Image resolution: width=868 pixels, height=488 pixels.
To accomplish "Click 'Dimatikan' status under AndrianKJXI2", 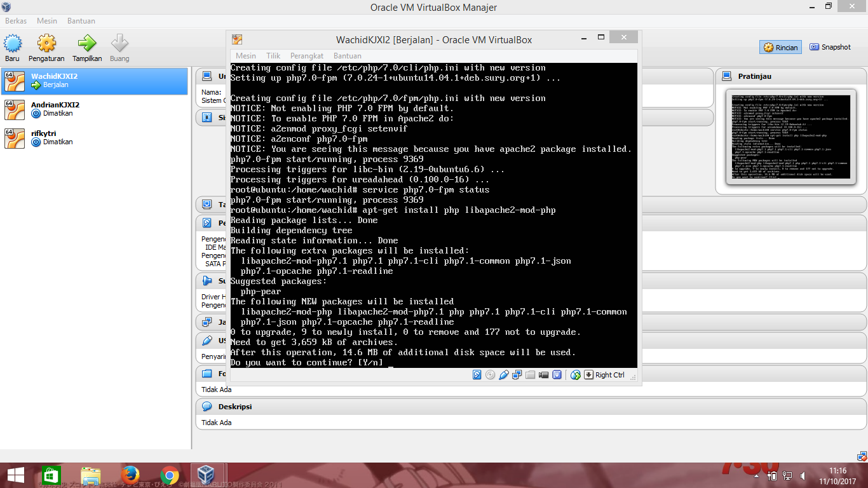I will (58, 113).
